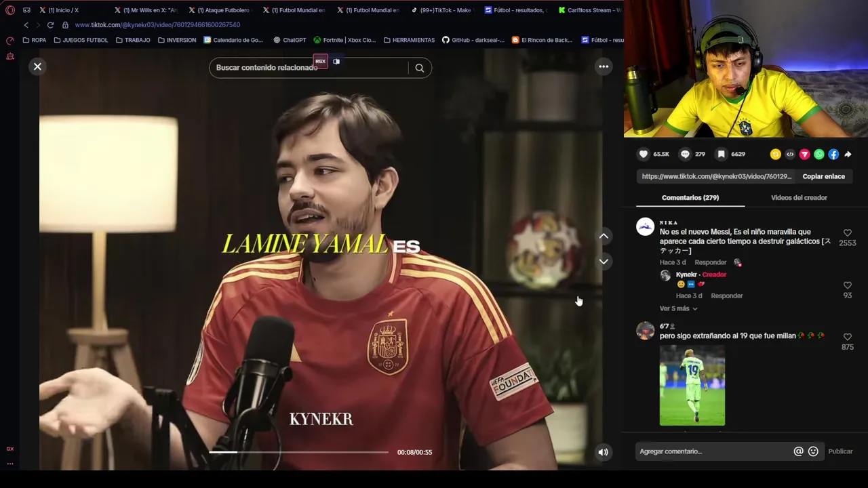
Task: Open HERRAMIENTAS bookmarks folder
Action: pyautogui.click(x=409, y=40)
